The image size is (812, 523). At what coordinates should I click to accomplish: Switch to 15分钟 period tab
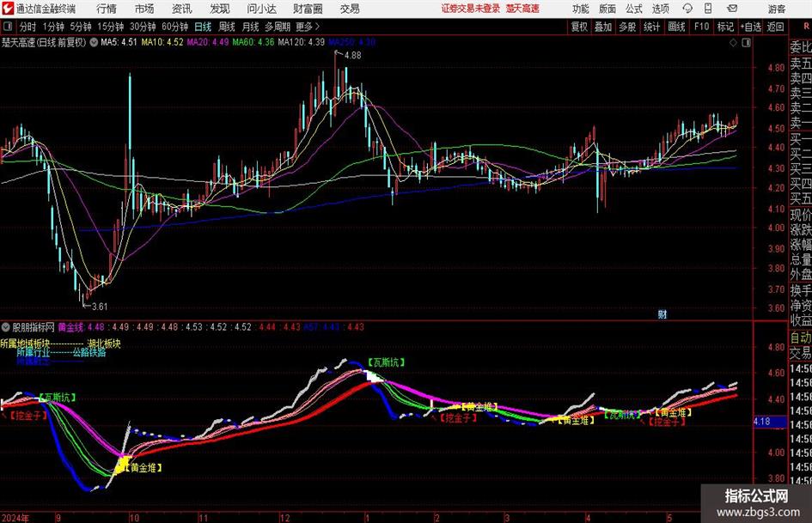(x=110, y=27)
